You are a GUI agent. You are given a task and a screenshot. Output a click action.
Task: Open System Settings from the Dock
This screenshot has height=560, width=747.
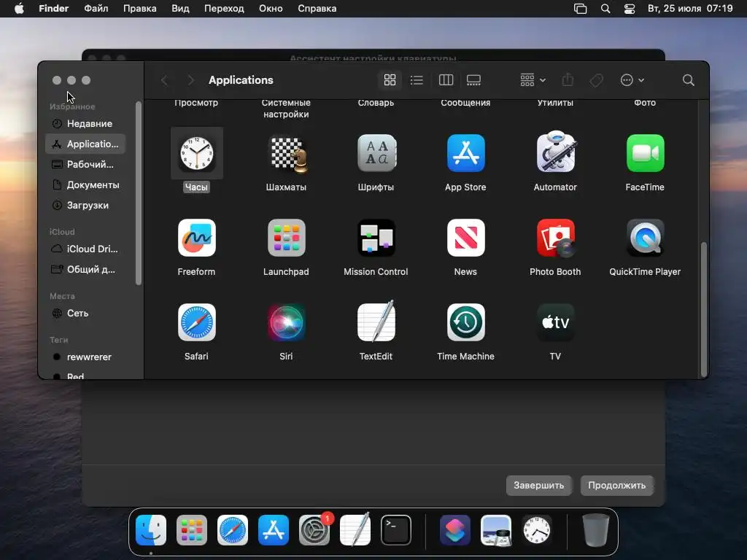(x=314, y=529)
